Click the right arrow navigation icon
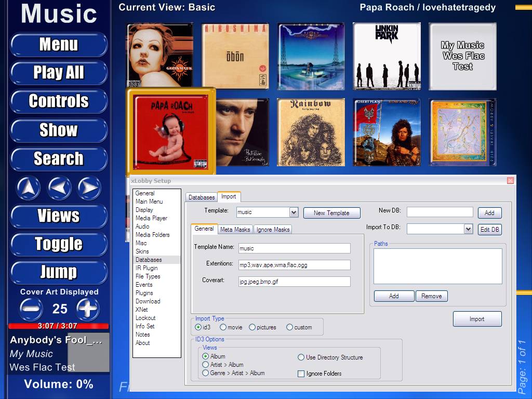Viewport: 532px width, 399px height. 89,187
